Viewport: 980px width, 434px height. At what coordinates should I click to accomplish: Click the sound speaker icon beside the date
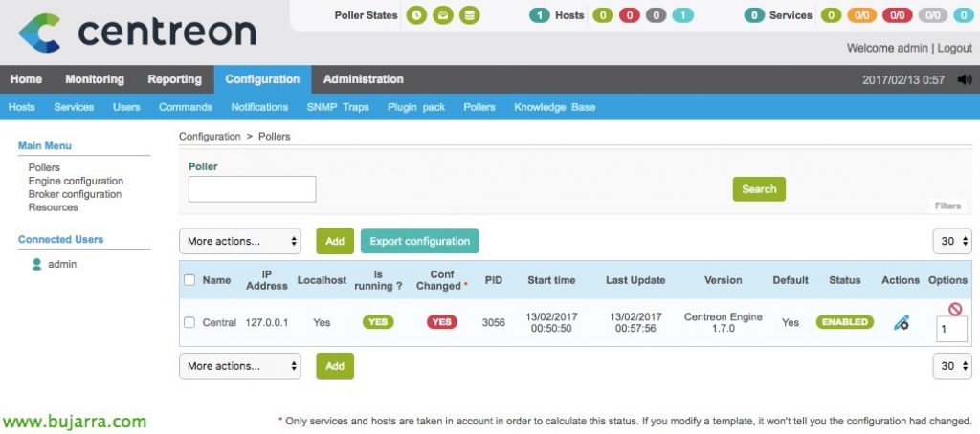pyautogui.click(x=964, y=79)
